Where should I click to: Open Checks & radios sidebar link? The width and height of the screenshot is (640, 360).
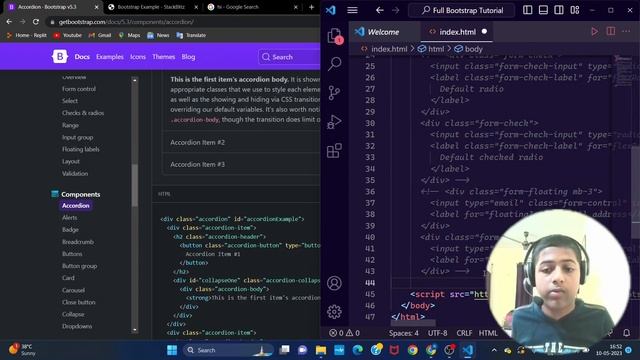83,113
